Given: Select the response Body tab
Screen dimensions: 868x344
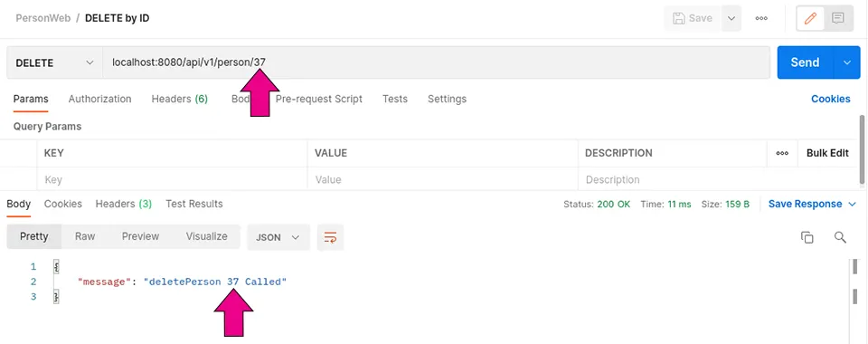Looking at the screenshot, I should pos(18,204).
